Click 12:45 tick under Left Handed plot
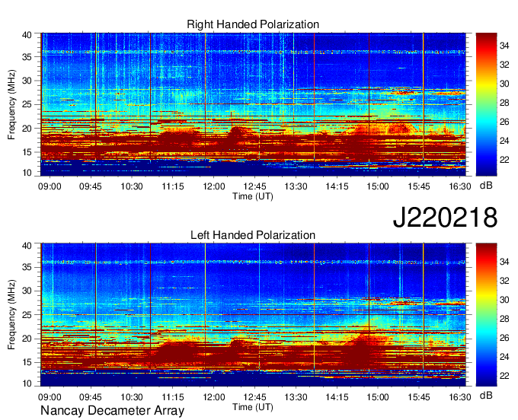Viewport: 518px width, 420px height. pos(254,397)
